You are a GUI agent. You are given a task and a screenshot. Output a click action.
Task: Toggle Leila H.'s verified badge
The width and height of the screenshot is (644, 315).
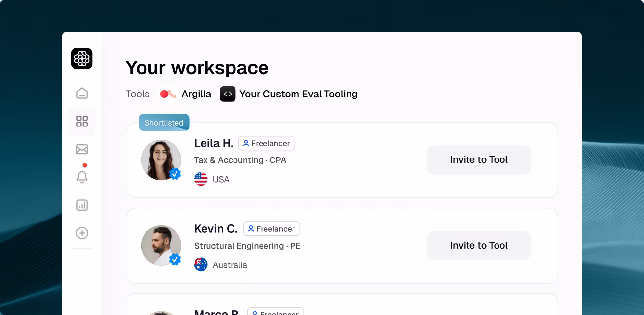tap(175, 174)
